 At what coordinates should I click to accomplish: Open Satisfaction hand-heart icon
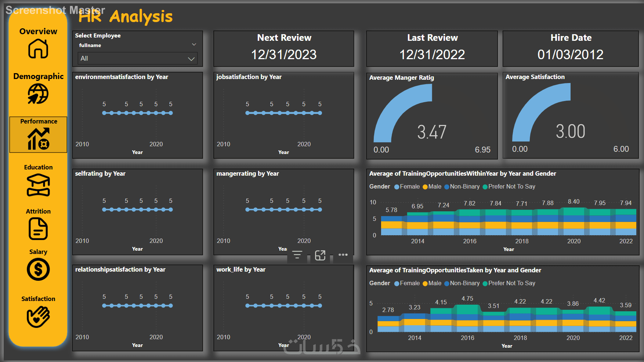(38, 316)
